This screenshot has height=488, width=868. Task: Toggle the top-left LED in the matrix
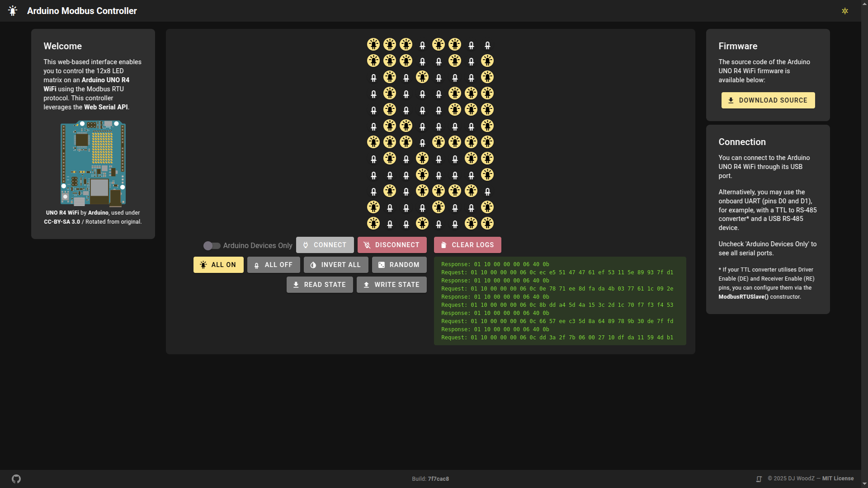(373, 44)
